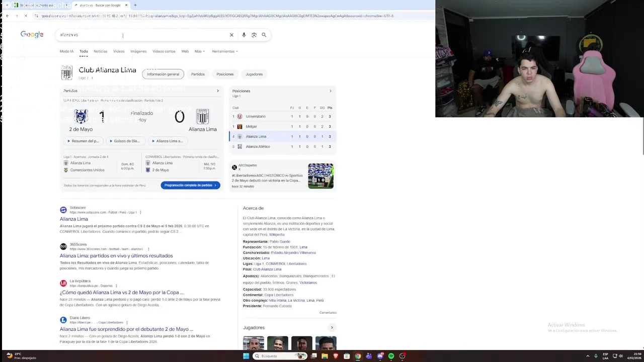Viewport: 644px width, 362px height.
Task: Expand the Jugadores section arrow
Action: click(332, 328)
